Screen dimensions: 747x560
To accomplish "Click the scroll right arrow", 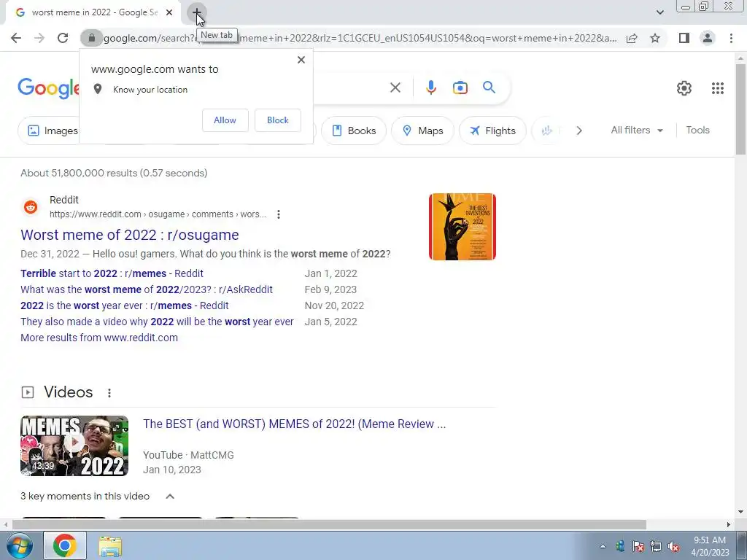I will point(729,525).
